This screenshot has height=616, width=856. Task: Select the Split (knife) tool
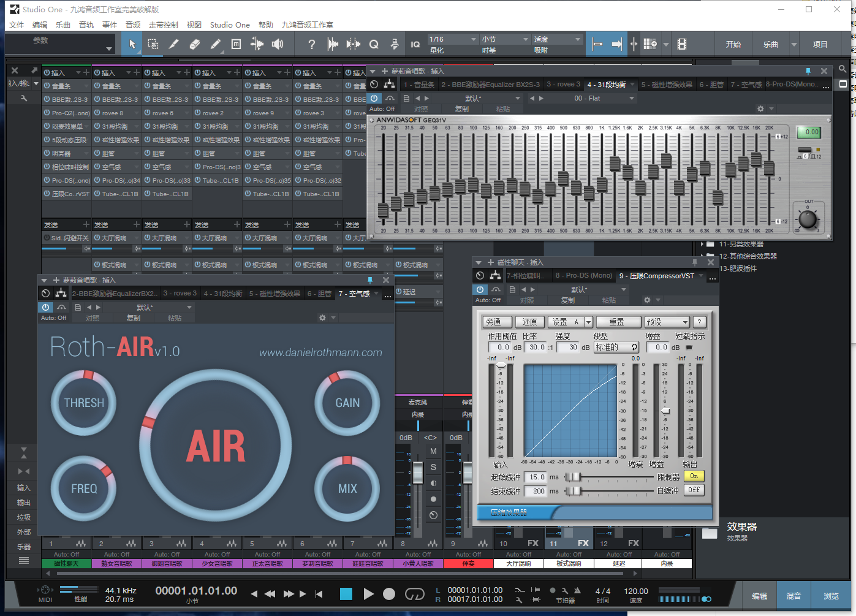coord(257,44)
